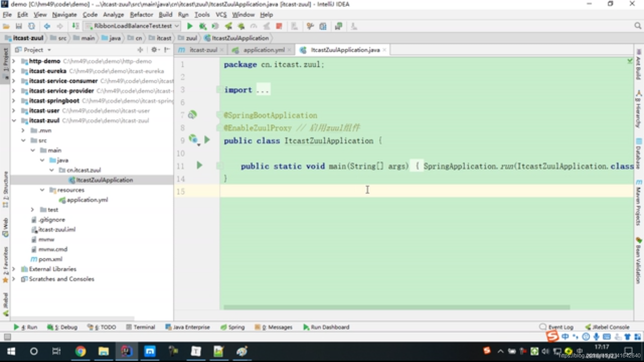Image resolution: width=644 pixels, height=362 pixels.
Task: Open Project panel settings gear
Action: [154, 50]
